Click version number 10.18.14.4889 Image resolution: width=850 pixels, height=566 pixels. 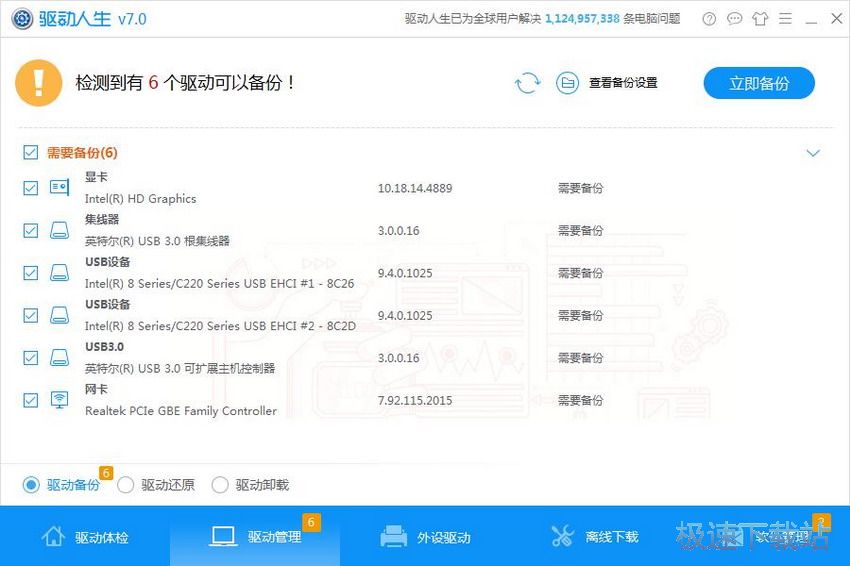(x=415, y=188)
